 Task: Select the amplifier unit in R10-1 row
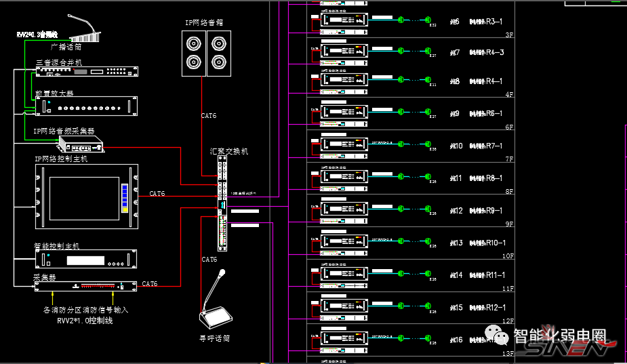pos(344,241)
